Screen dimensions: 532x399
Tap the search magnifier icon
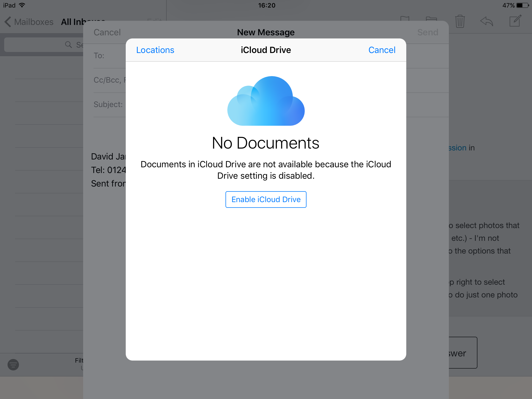68,45
